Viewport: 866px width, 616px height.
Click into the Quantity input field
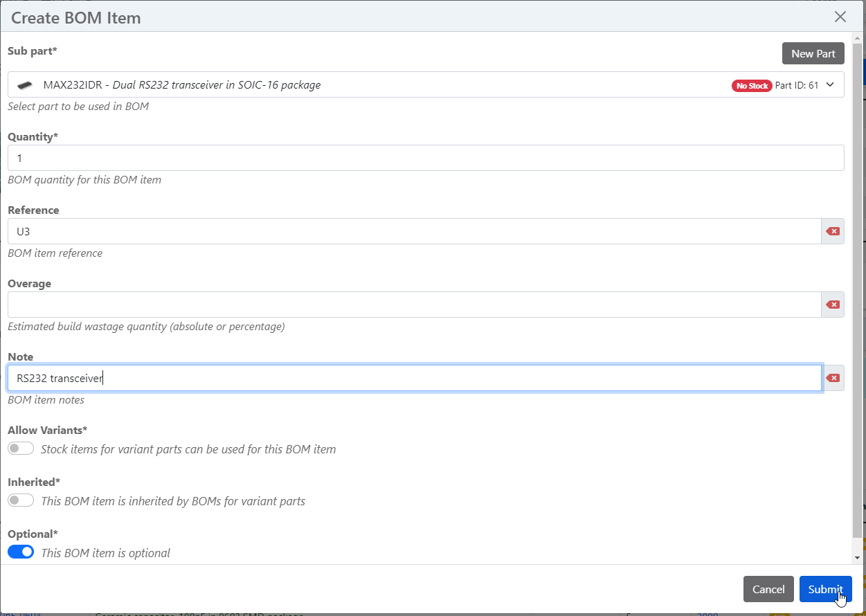click(x=426, y=158)
